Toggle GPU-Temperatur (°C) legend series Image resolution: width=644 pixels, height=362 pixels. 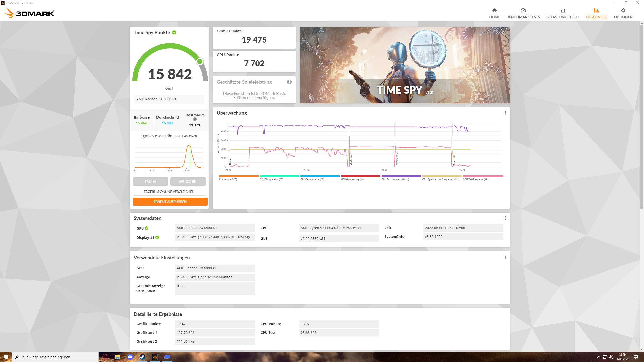pyautogui.click(x=312, y=179)
